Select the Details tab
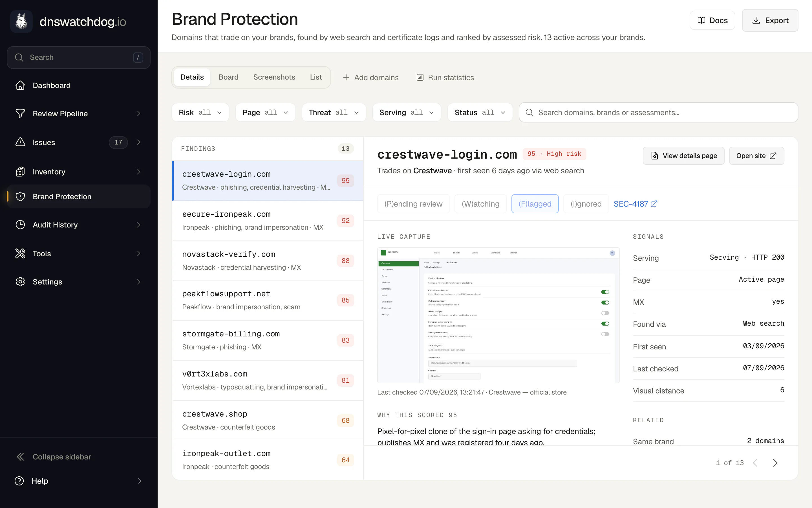 click(x=192, y=77)
